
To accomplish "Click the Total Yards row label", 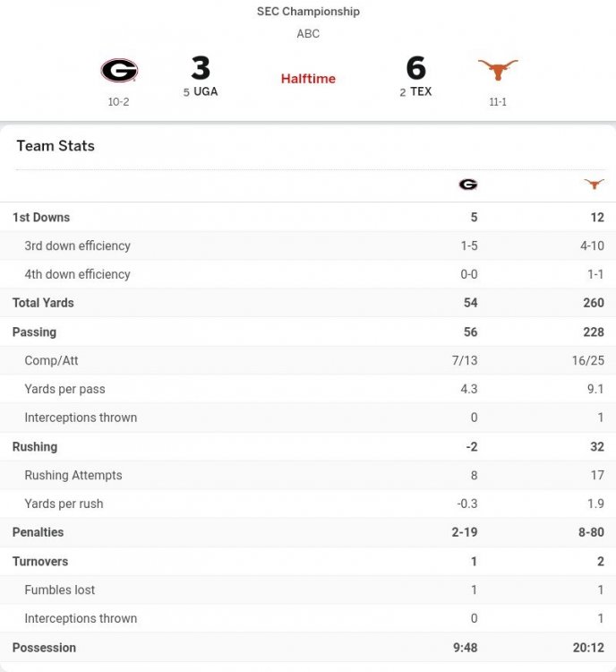I will coord(43,303).
